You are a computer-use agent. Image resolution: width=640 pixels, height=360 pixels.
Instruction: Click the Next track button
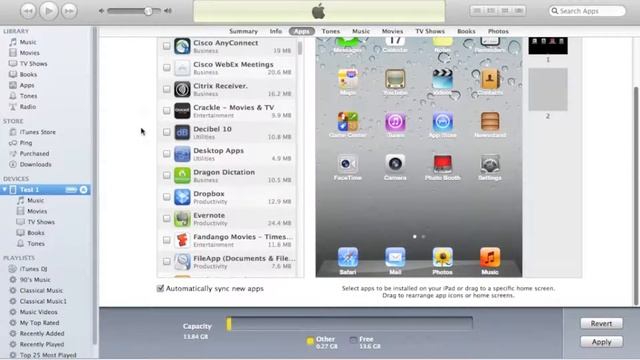pyautogui.click(x=69, y=11)
